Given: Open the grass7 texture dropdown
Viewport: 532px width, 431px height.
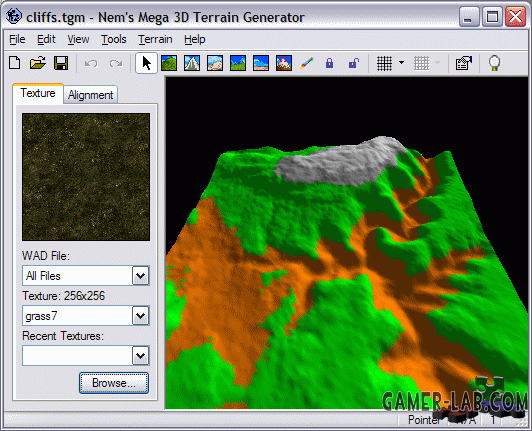Looking at the screenshot, I should [x=140, y=316].
